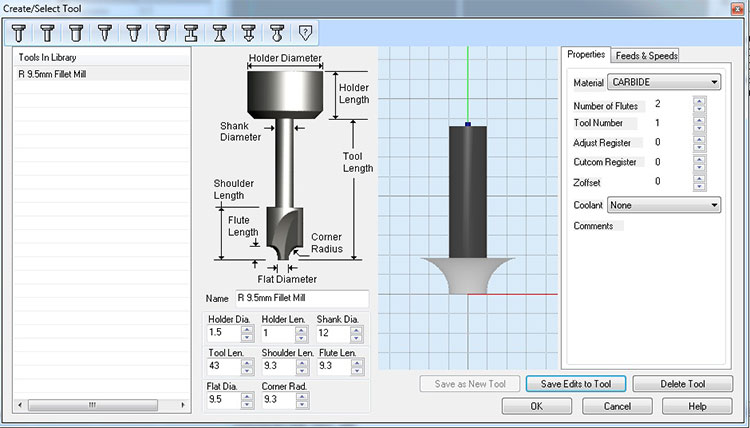Select the dovetail mill tool icon

(x=220, y=33)
